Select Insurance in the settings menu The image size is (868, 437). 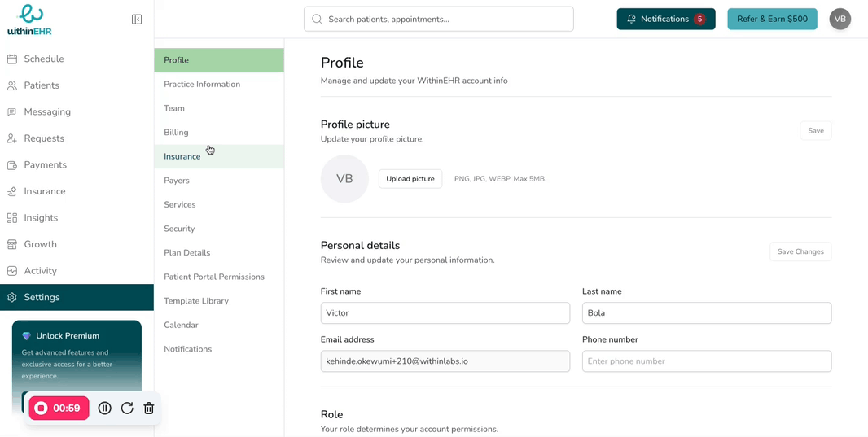tap(182, 157)
